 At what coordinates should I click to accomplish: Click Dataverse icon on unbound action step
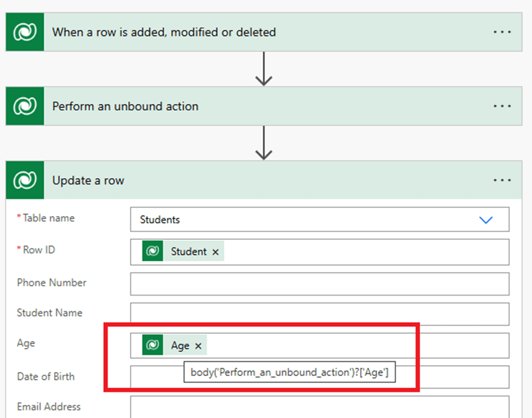click(25, 106)
